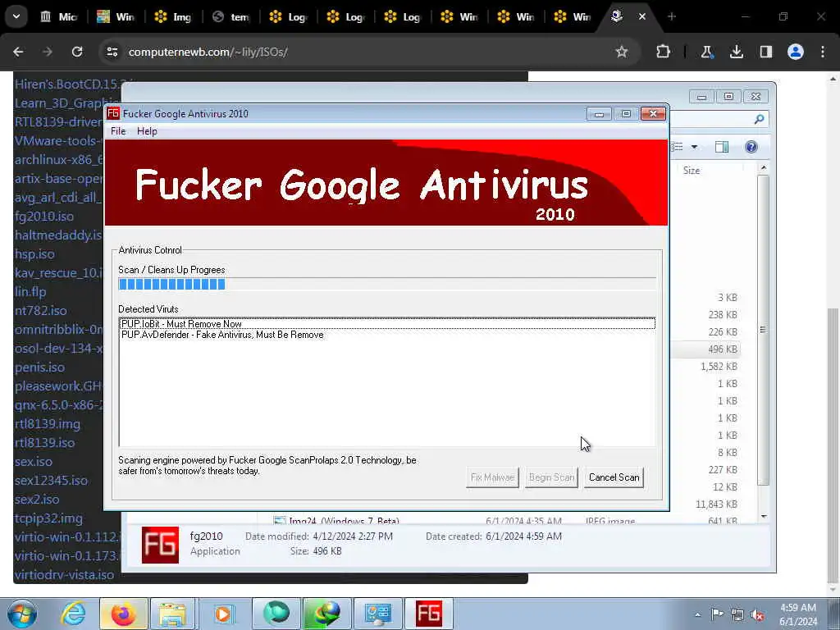This screenshot has width=840, height=630.
Task: Go back in the Chrome browser
Action: click(x=18, y=52)
